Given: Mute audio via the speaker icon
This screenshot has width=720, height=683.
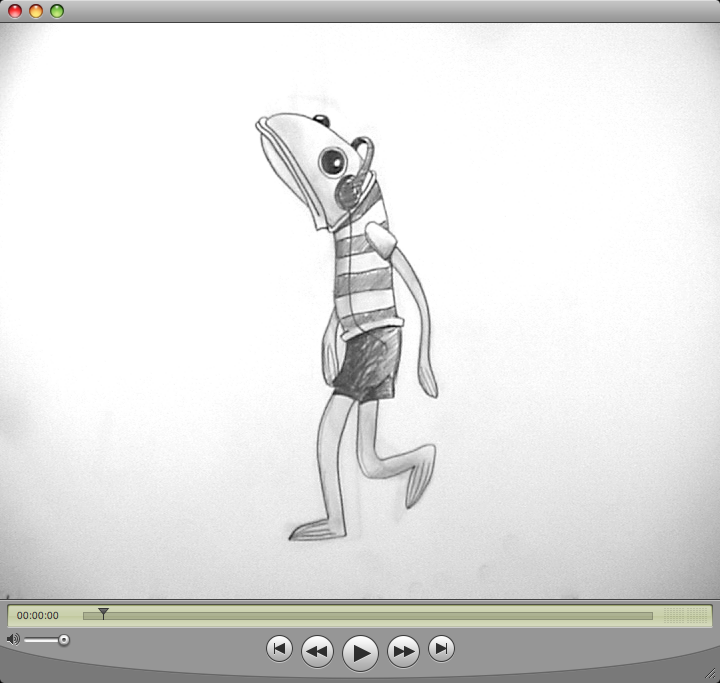Looking at the screenshot, I should click(x=13, y=639).
